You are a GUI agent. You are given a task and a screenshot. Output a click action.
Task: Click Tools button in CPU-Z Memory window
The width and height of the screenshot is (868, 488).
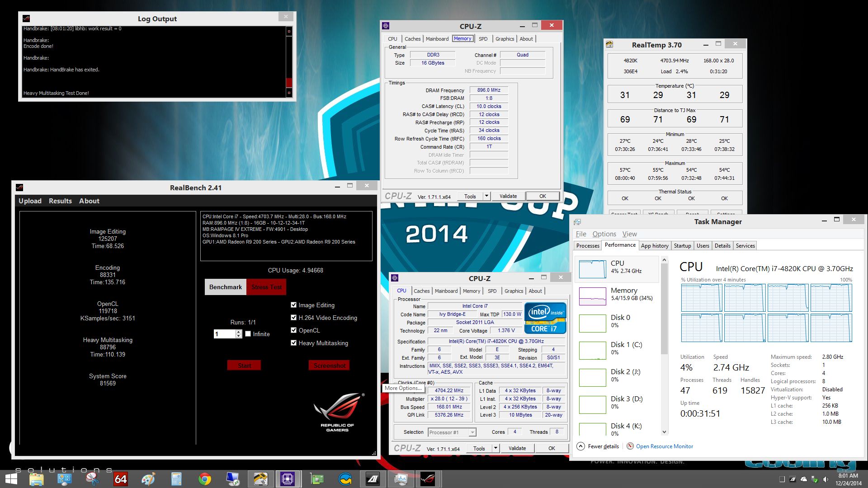tap(470, 196)
